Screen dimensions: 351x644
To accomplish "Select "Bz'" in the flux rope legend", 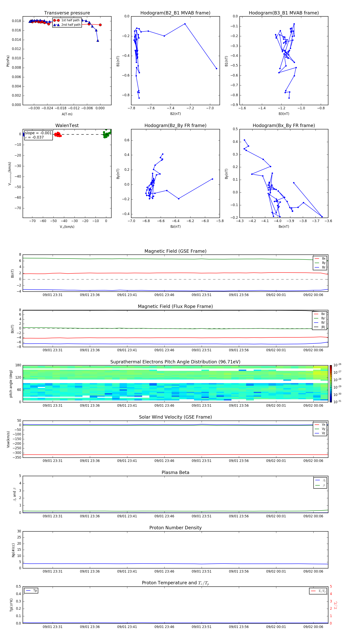I will pos(320,323).
